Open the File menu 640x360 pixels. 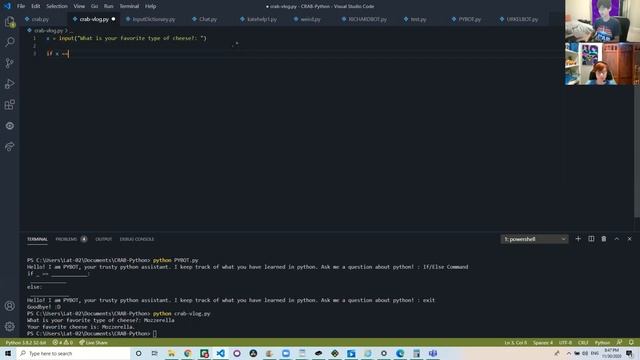click(21, 6)
